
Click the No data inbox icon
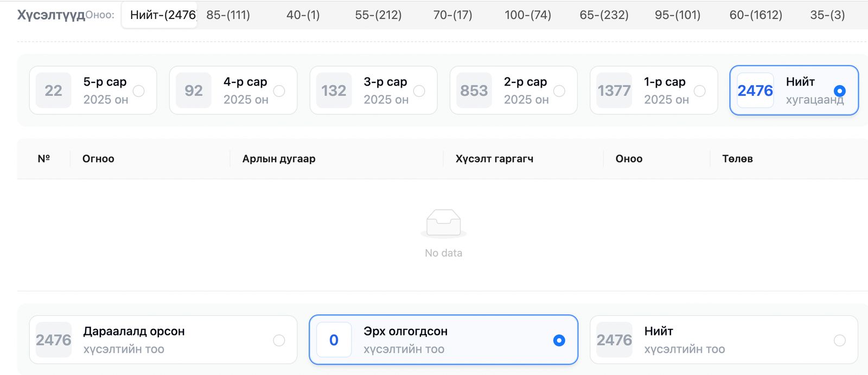tap(444, 222)
